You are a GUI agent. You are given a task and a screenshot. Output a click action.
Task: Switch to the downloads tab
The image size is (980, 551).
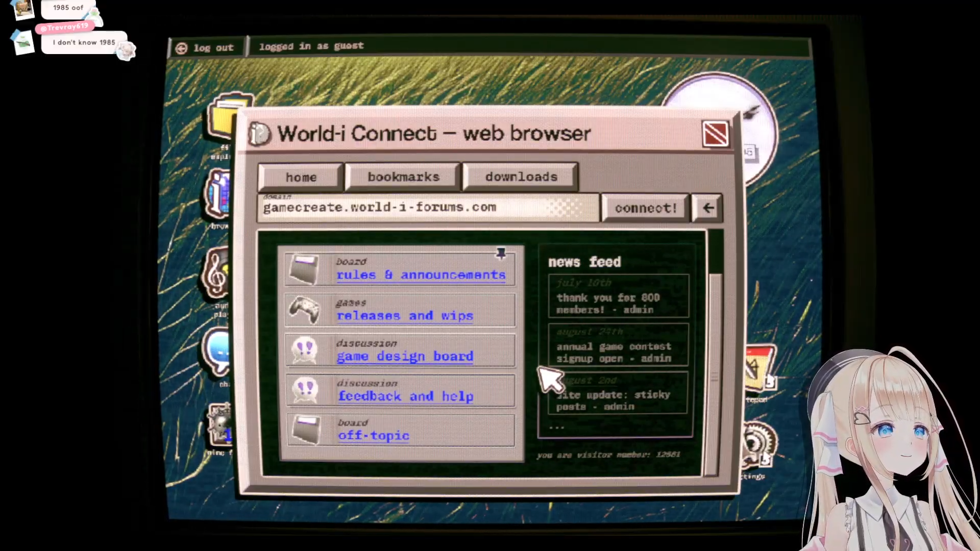[x=521, y=177]
